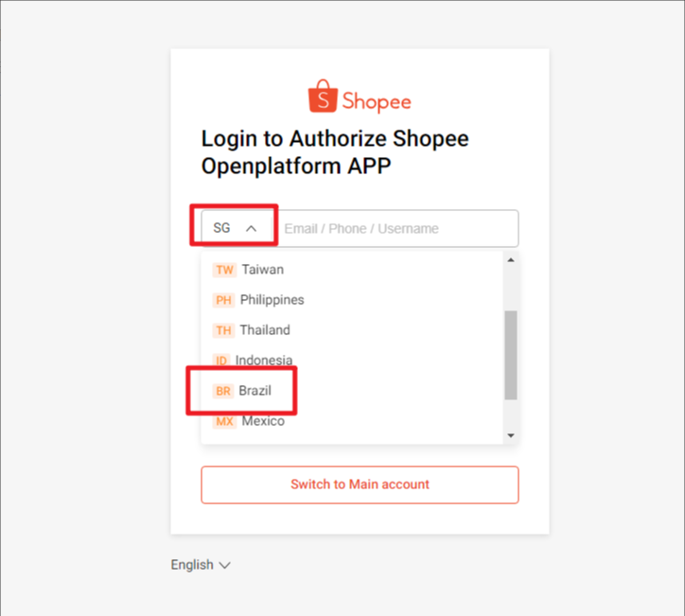Click the MX country code badge
Screen dimensions: 685x616
click(224, 421)
